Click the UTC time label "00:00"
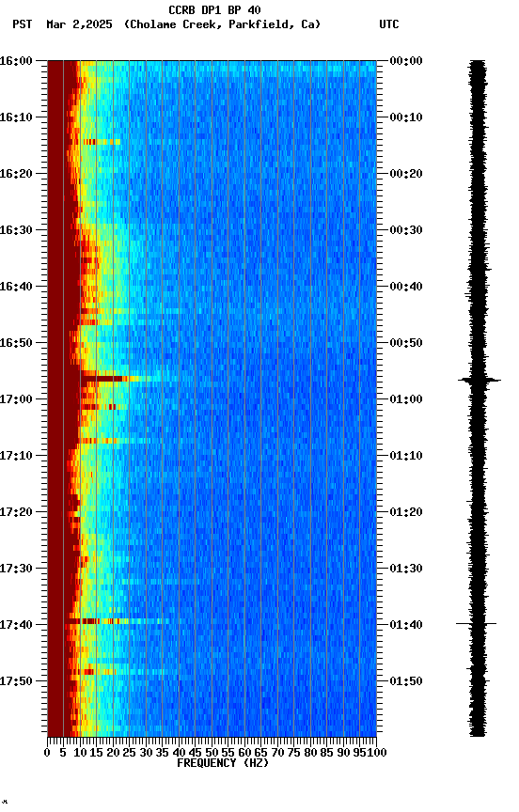Screen dimensions: 519x812 [x=406, y=61]
